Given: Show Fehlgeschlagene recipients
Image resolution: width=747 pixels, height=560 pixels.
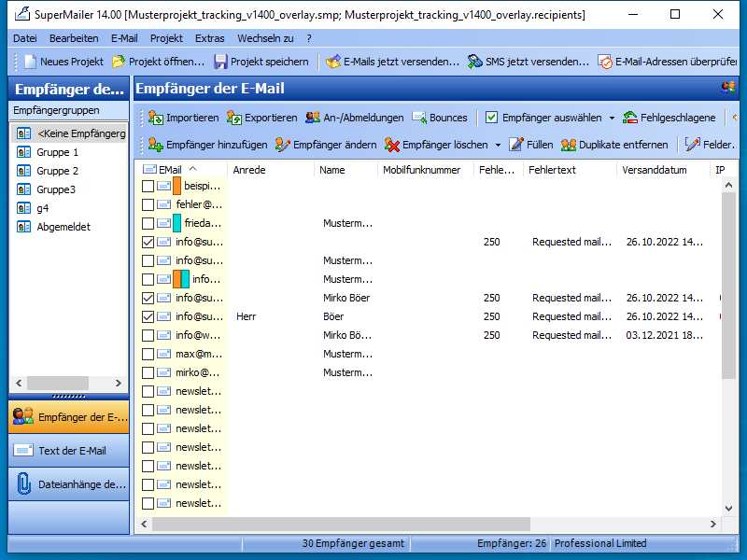Looking at the screenshot, I should point(669,118).
